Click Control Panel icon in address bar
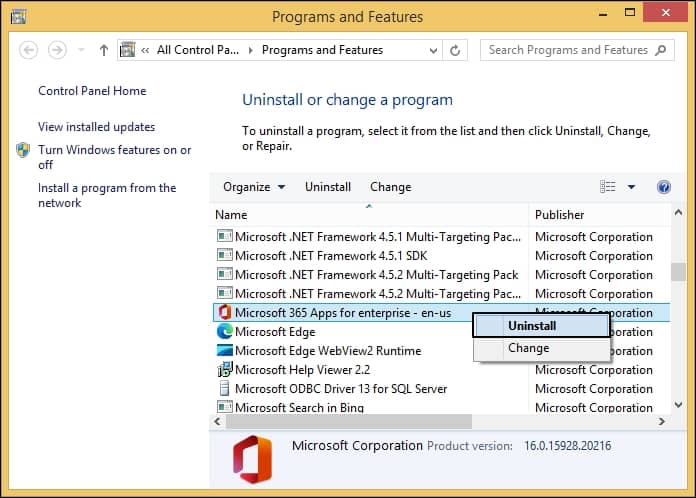Viewport: 696px width, 498px height. (127, 50)
